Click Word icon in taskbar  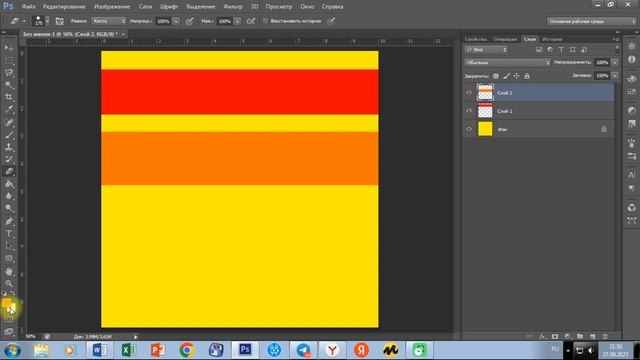100,350
